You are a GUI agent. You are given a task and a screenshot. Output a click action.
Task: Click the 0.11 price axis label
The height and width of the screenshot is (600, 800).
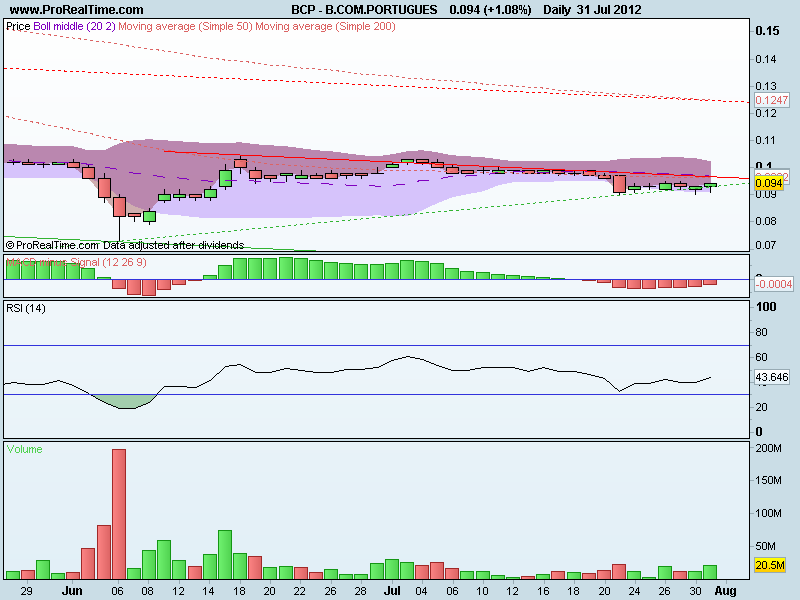tap(766, 140)
